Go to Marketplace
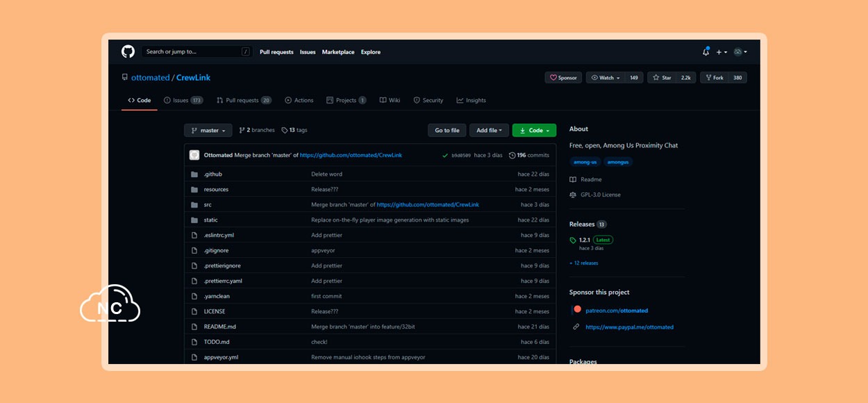 pyautogui.click(x=338, y=52)
